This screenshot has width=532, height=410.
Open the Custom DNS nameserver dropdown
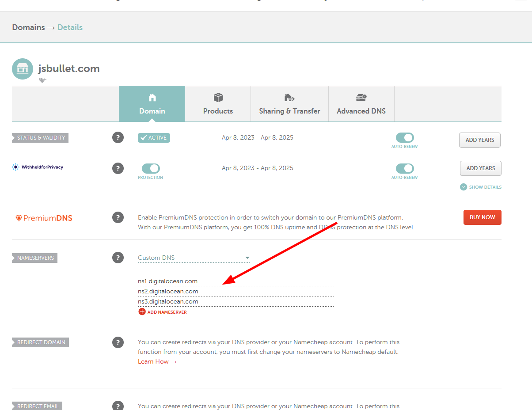pos(194,258)
